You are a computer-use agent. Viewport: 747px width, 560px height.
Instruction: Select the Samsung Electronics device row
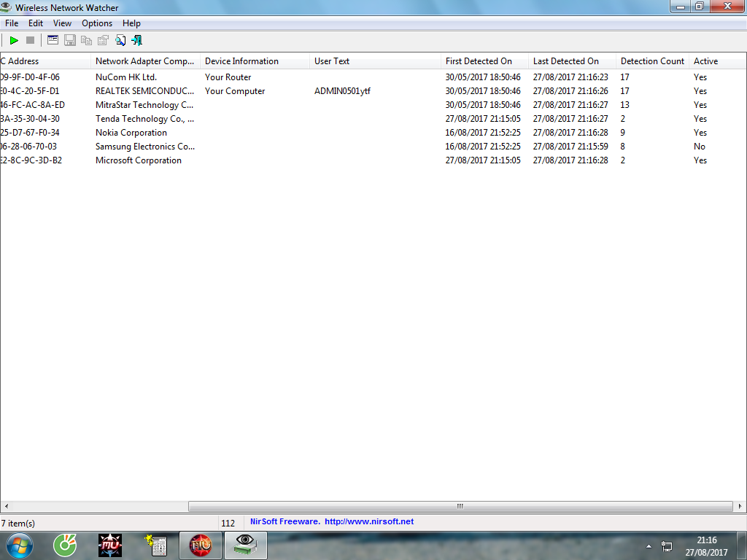coord(139,147)
